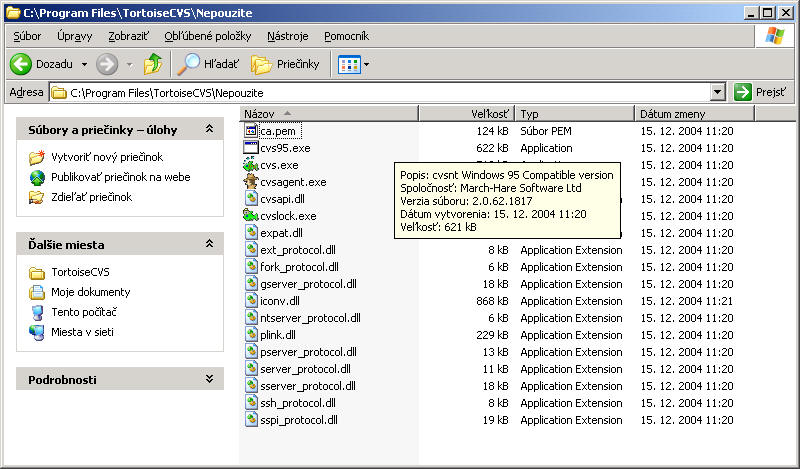Open the Pomocník menu
Screen dimensions: 800x469
(346, 36)
